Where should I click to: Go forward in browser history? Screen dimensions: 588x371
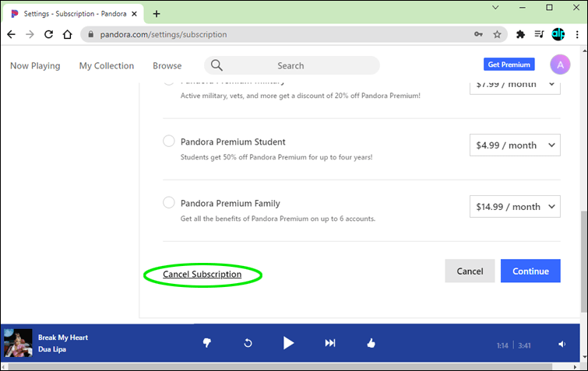click(x=30, y=34)
